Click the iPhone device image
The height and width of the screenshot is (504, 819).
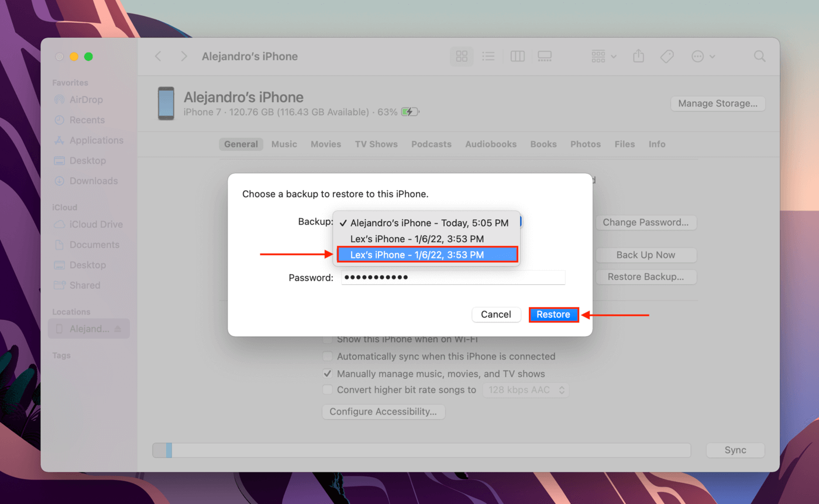166,103
